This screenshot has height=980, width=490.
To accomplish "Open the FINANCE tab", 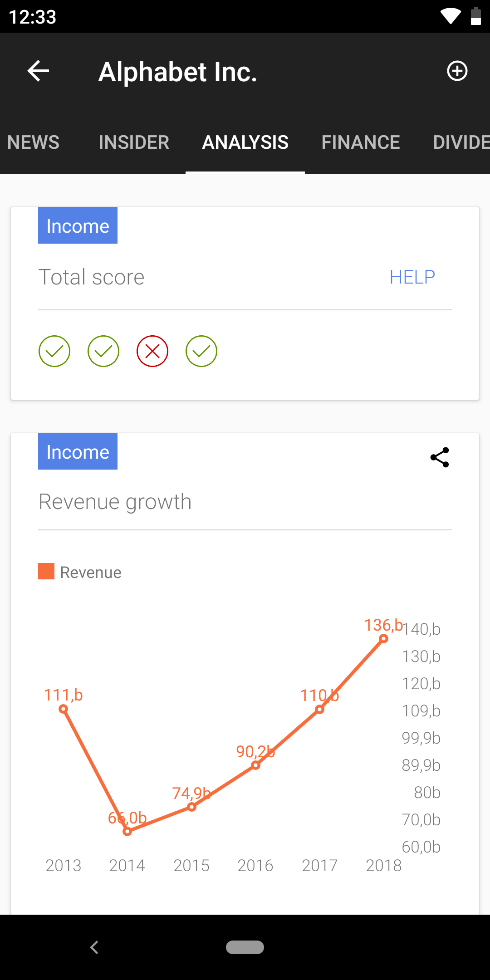I will [361, 142].
